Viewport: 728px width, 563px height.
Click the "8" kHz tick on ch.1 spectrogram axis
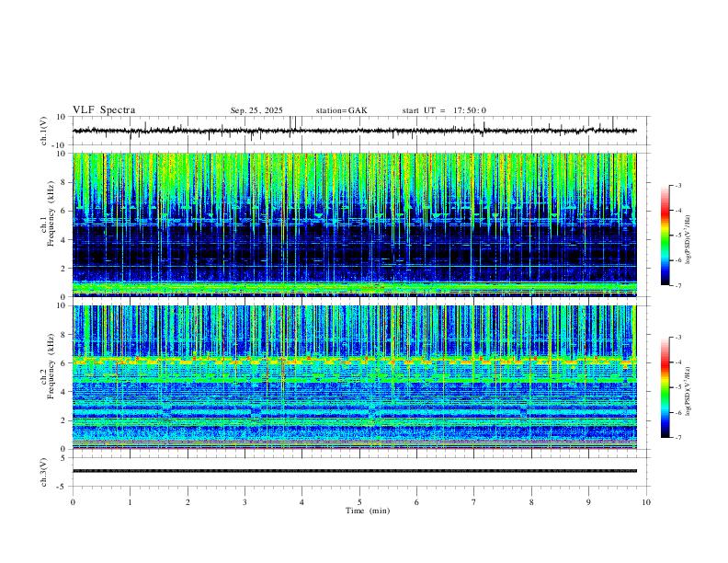pos(64,182)
